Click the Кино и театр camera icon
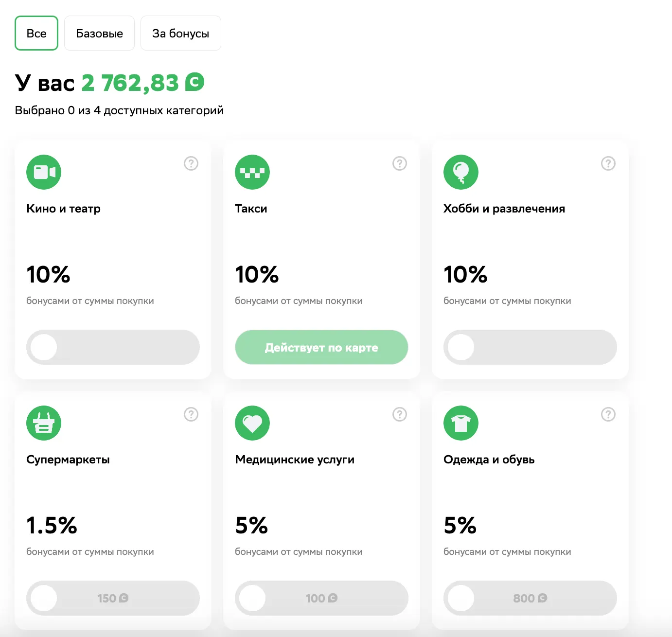The width and height of the screenshot is (672, 637). [44, 172]
